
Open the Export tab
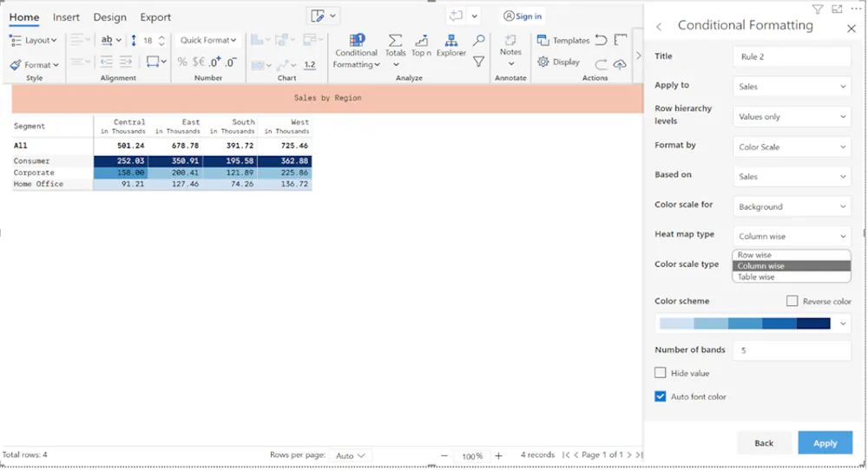155,17
